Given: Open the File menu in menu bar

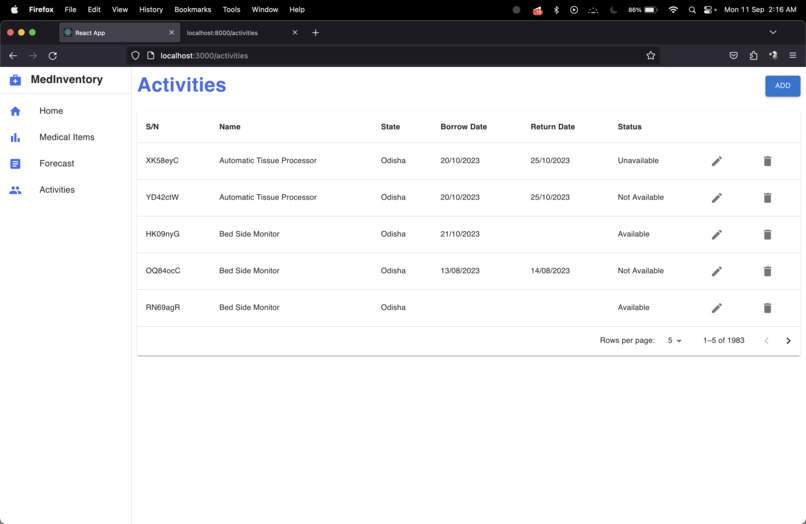Looking at the screenshot, I should (70, 9).
